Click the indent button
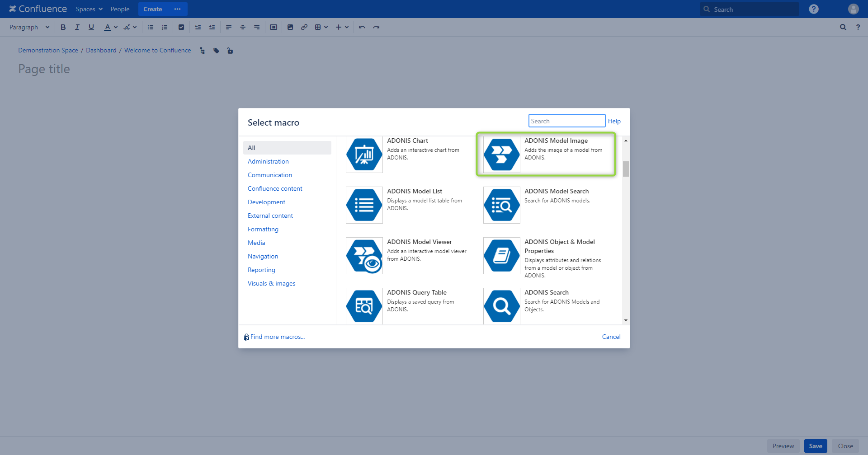The width and height of the screenshot is (868, 455). coord(212,27)
